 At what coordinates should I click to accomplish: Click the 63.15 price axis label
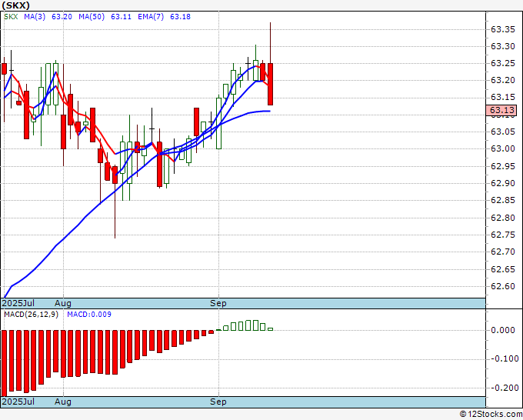pos(503,97)
